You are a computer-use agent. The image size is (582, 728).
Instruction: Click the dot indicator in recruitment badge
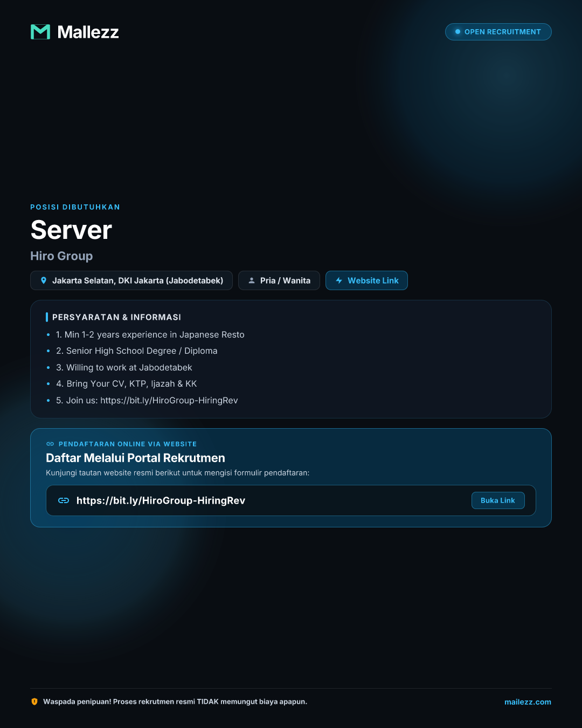click(458, 32)
